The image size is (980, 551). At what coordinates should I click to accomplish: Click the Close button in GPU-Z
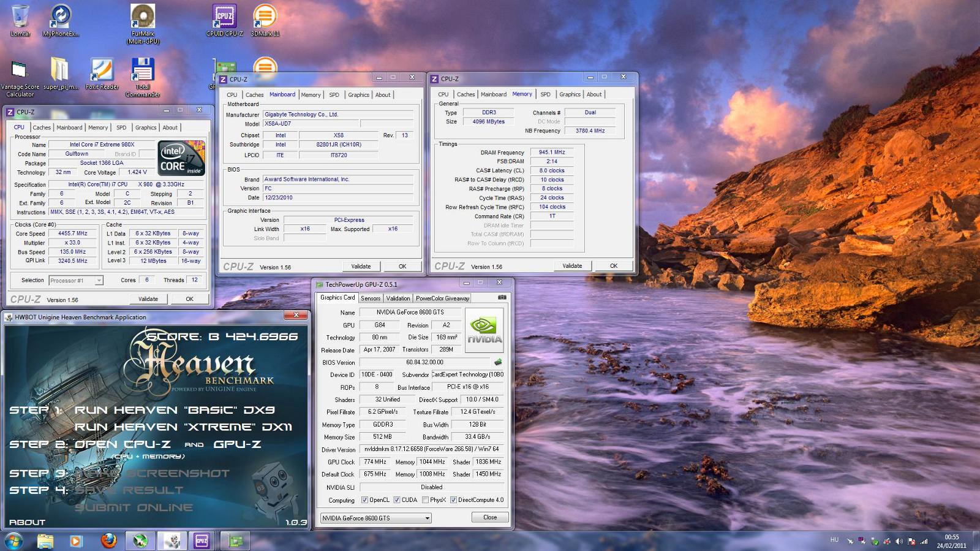490,517
